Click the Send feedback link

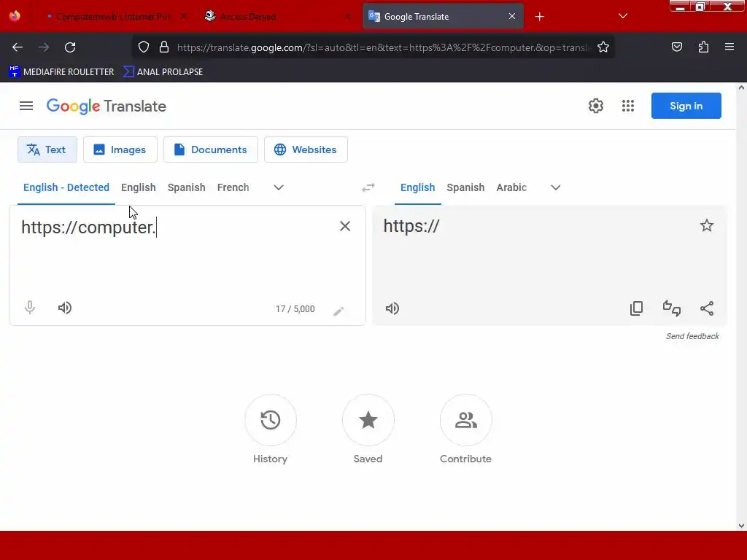692,336
